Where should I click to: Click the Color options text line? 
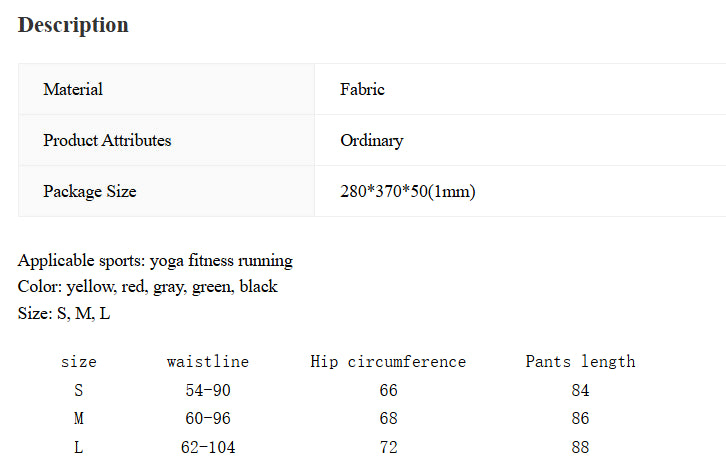coord(147,287)
